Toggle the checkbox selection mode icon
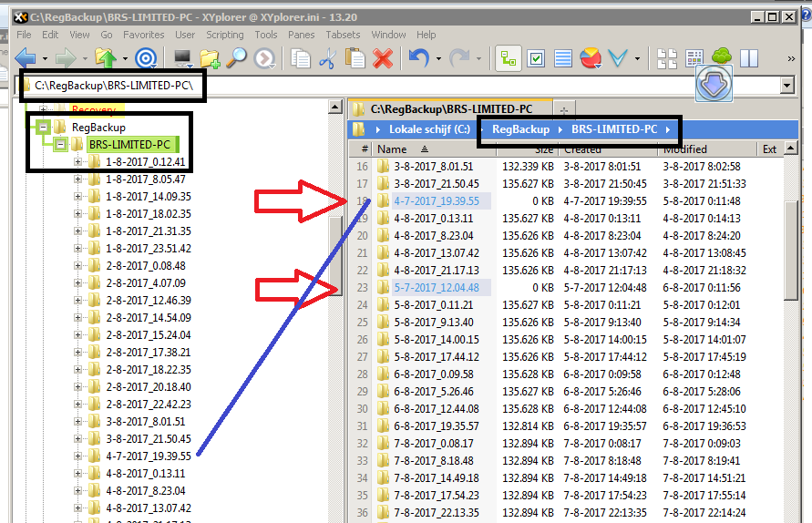 [x=536, y=58]
